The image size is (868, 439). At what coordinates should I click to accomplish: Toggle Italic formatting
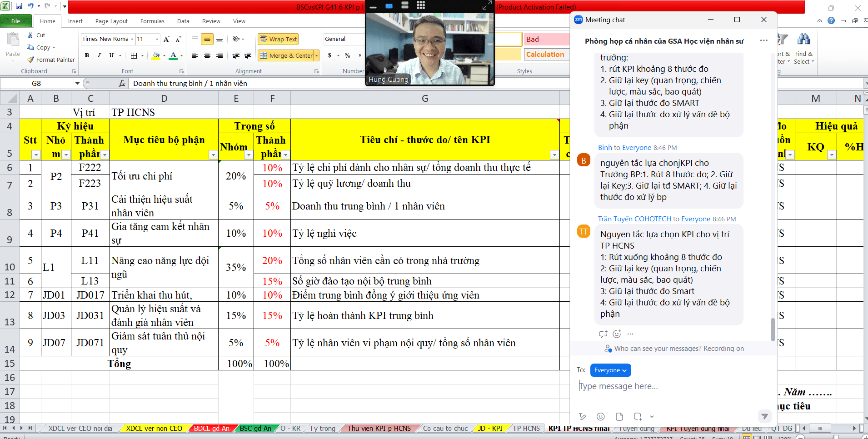[99, 55]
